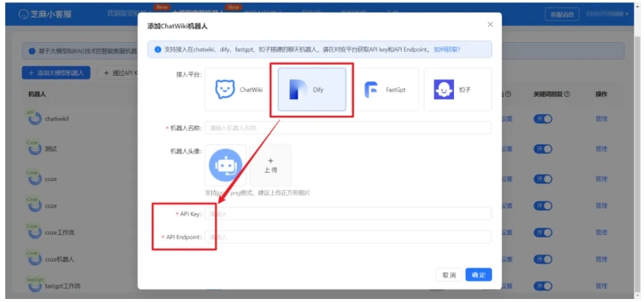Toggle keyword reply for fastgpt工作流
Viewport: 644px width, 302px height.
click(x=543, y=286)
